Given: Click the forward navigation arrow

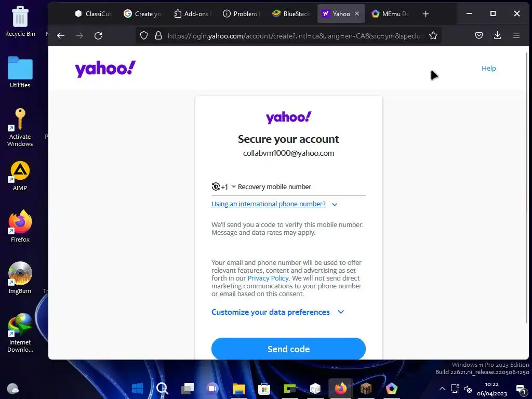Looking at the screenshot, I should click(79, 36).
